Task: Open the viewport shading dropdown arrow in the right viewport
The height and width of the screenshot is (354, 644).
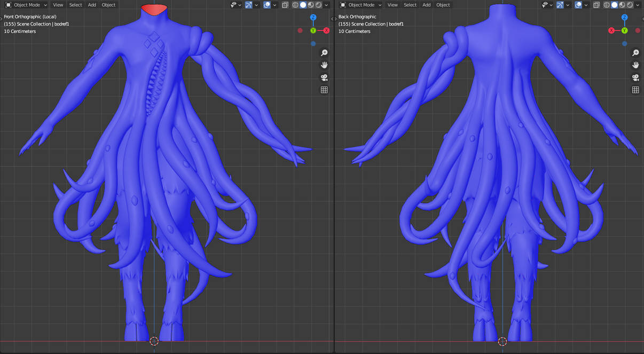Action: click(x=639, y=4)
